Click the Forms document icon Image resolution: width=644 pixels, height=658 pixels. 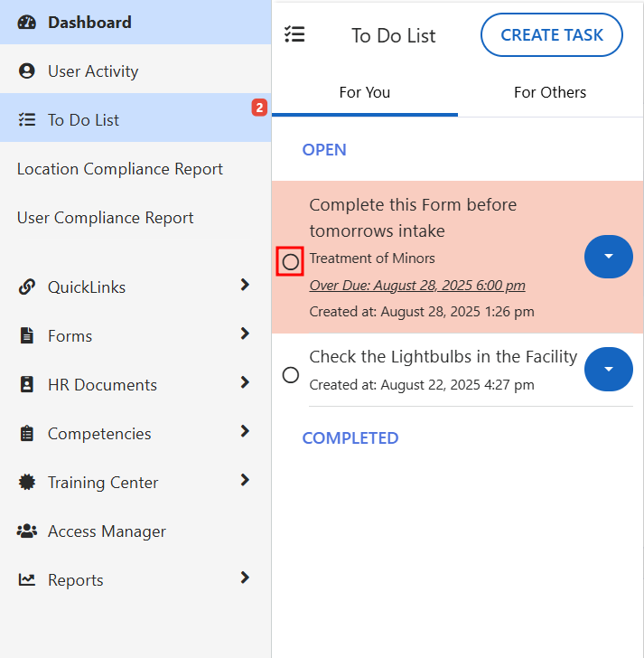coord(27,336)
